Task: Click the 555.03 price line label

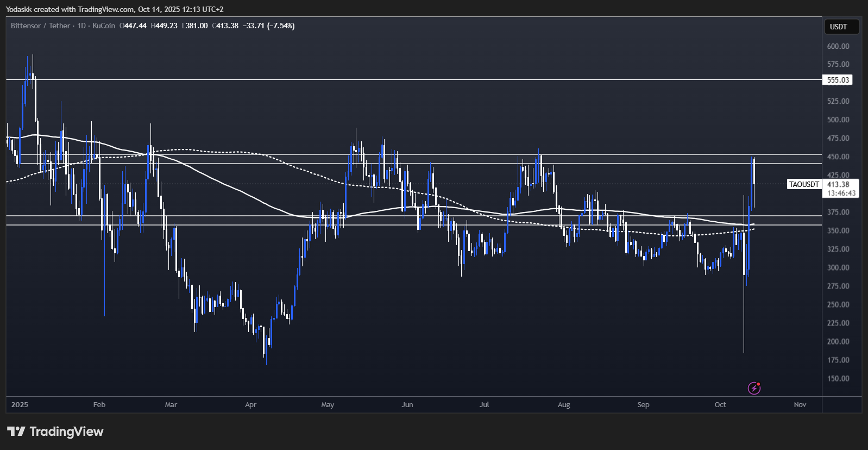Action: tap(838, 80)
